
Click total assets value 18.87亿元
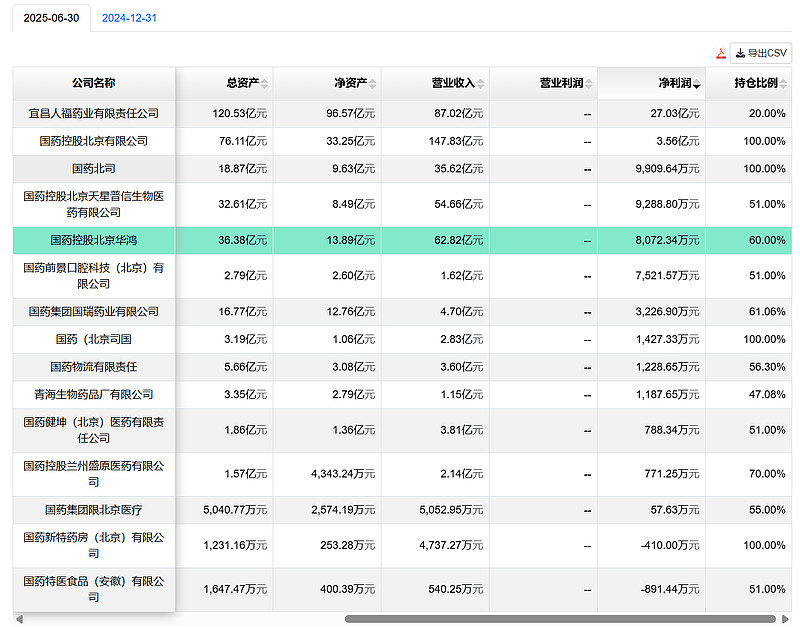pos(242,168)
